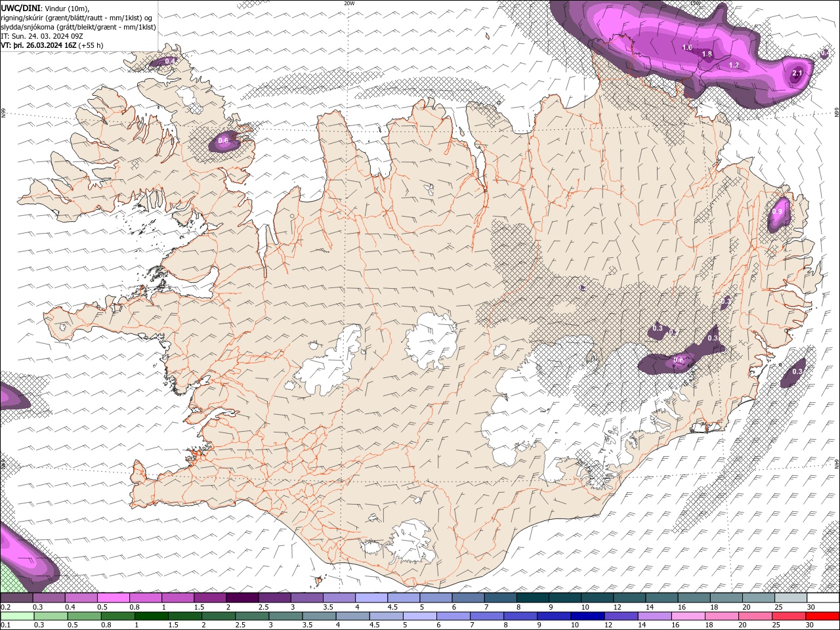Click the upper legend label '30'

click(811, 607)
